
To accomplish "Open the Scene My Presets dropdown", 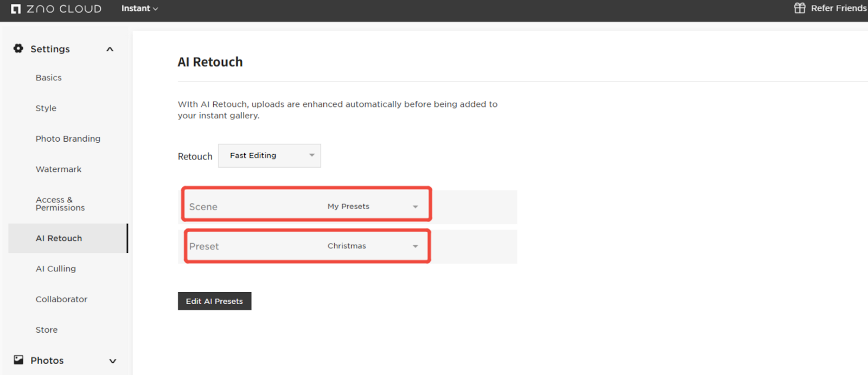I will [372, 207].
